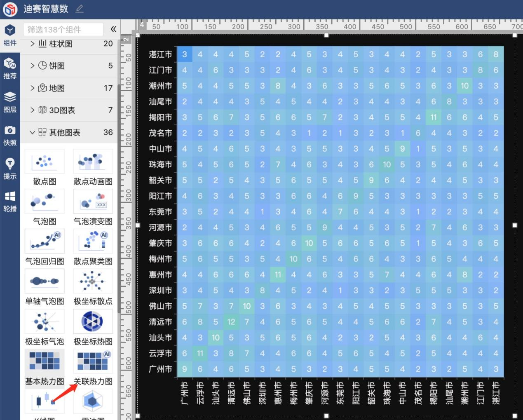Select the 气泡图 chart thumbnail
Screen dimensions: 523x420
point(45,201)
